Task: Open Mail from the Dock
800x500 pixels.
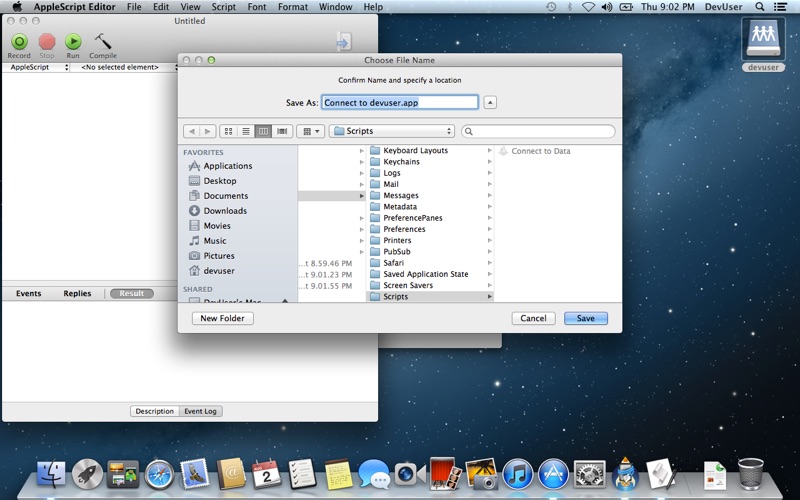Action: click(x=195, y=473)
